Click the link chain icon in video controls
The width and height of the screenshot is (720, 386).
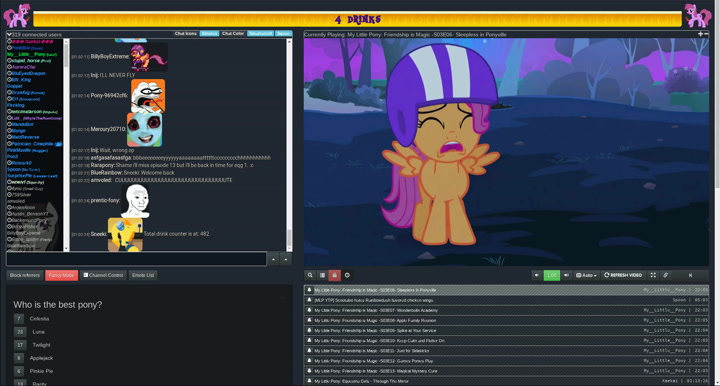coord(665,275)
